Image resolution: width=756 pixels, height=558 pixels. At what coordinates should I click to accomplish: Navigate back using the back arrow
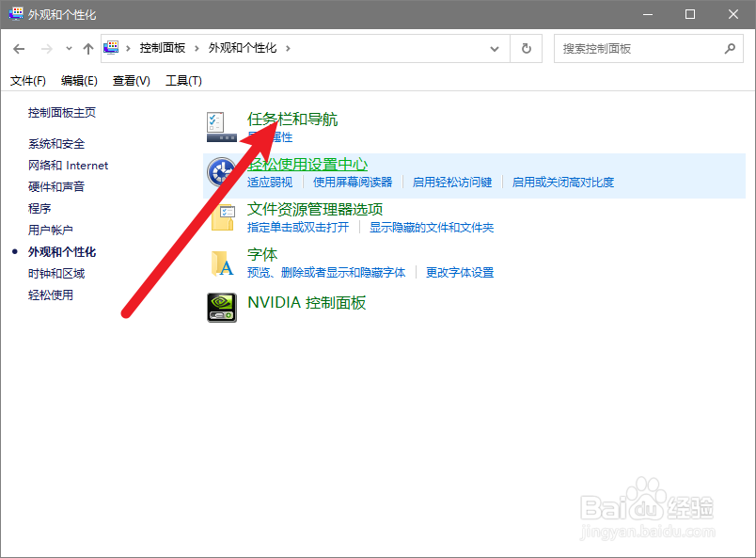pyautogui.click(x=19, y=48)
